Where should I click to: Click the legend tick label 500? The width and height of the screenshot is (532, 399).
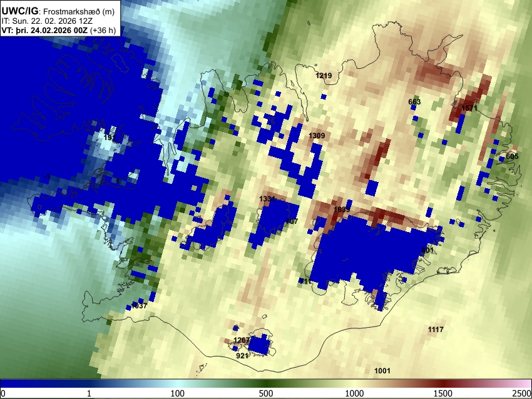coord(265,393)
